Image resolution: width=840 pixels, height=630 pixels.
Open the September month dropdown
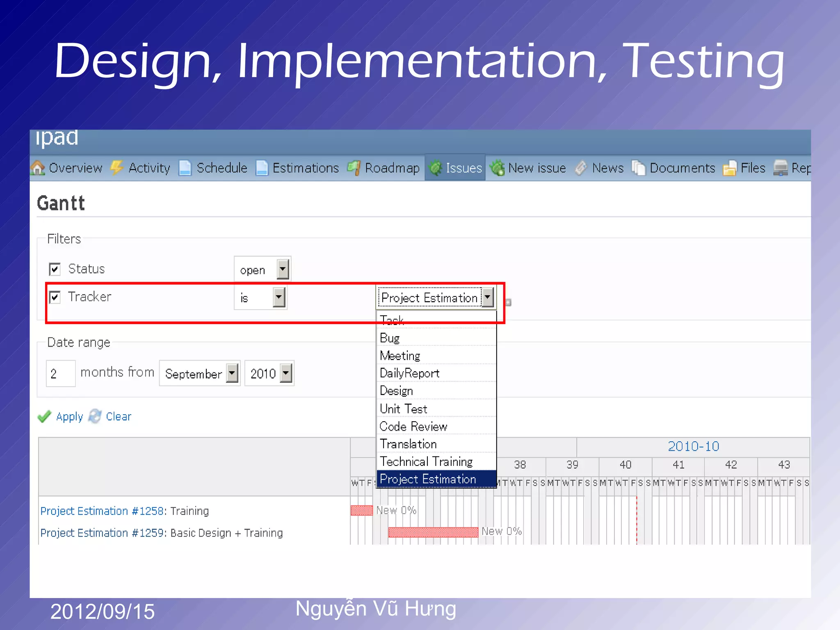point(199,373)
